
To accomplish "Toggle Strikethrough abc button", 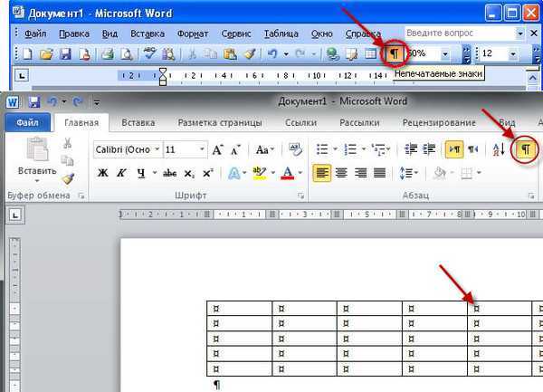I will [170, 172].
